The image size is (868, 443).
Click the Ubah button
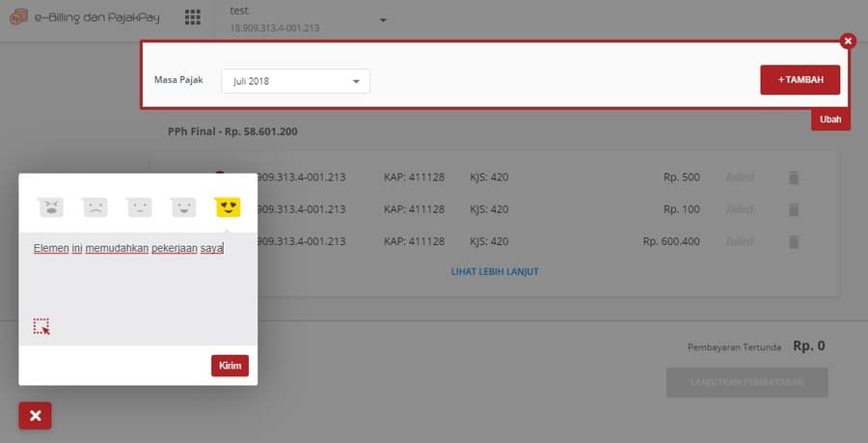coord(830,119)
